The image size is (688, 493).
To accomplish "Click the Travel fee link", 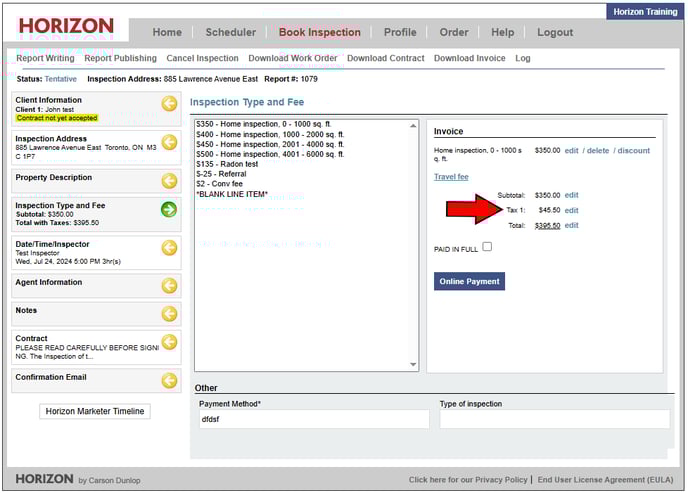I will 451,177.
